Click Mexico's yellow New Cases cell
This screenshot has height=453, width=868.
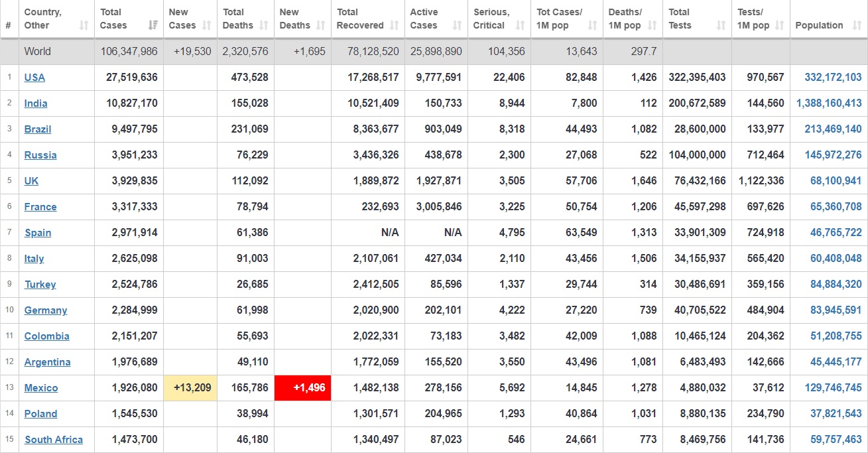pyautogui.click(x=190, y=387)
